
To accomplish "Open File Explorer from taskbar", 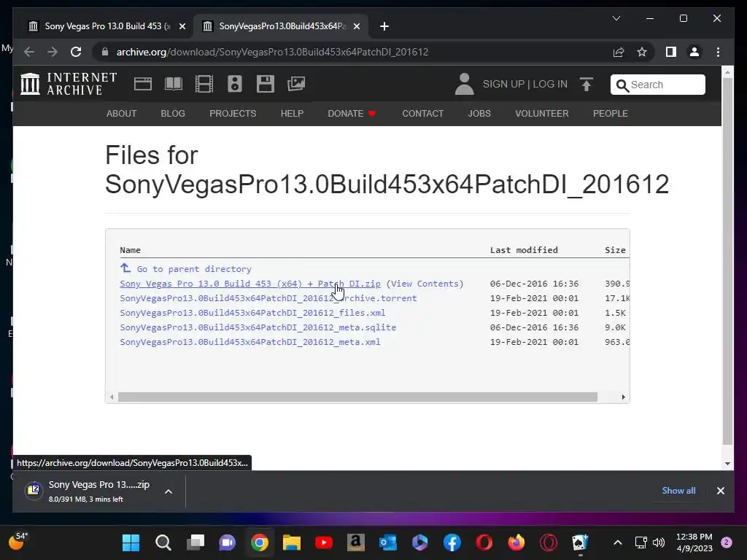I will [x=292, y=542].
